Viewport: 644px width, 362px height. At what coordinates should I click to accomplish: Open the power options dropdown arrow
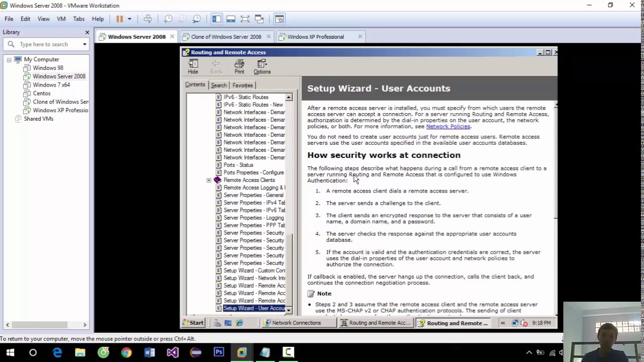click(129, 19)
